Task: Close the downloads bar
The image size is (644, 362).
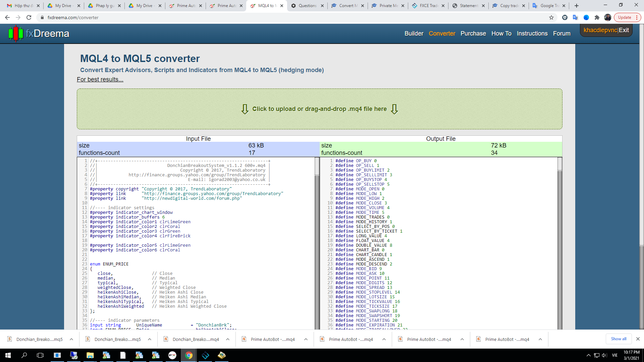Action: tap(638, 339)
